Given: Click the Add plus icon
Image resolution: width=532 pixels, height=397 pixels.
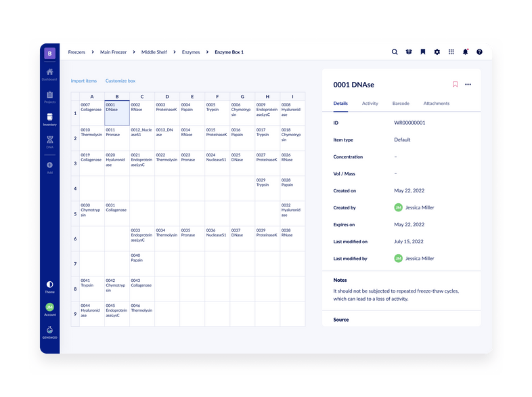Looking at the screenshot, I should [x=49, y=167].
